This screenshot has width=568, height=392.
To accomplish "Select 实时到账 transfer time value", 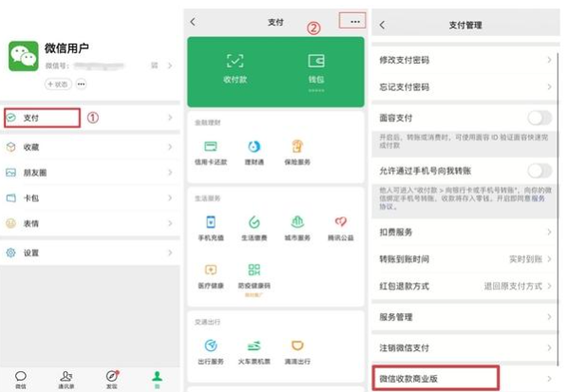I will click(x=525, y=259).
